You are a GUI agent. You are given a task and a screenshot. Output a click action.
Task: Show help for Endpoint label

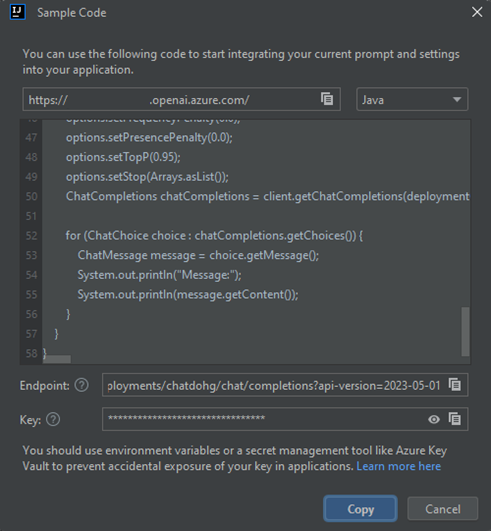81,385
